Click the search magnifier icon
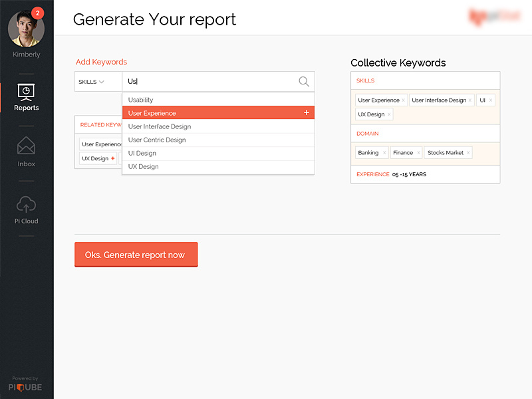Viewport: 532px width, 399px height. pos(304,82)
